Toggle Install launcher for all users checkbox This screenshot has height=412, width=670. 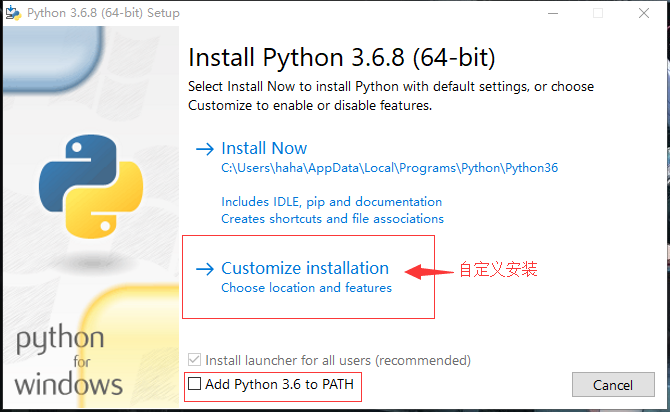point(195,360)
